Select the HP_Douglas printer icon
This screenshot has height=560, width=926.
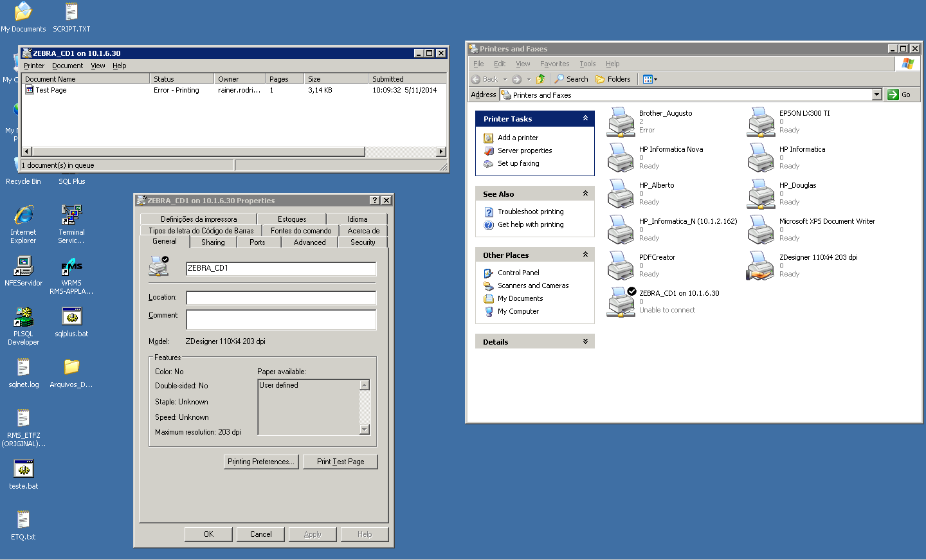click(761, 194)
